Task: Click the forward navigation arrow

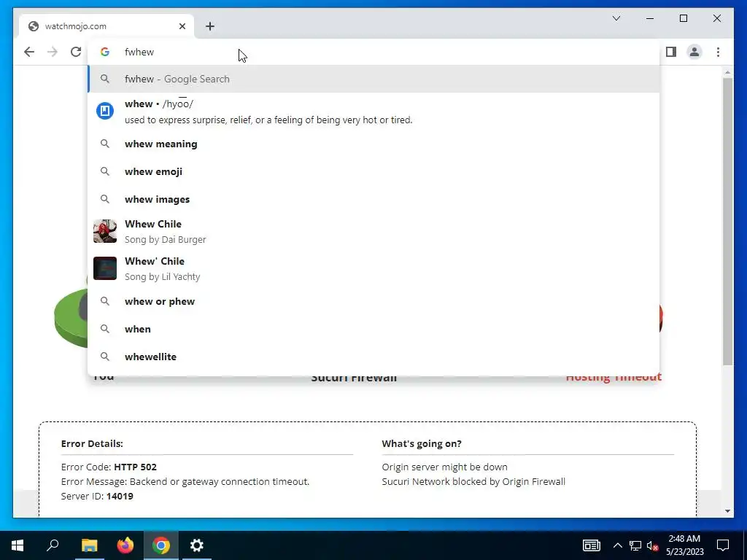Action: click(x=53, y=52)
